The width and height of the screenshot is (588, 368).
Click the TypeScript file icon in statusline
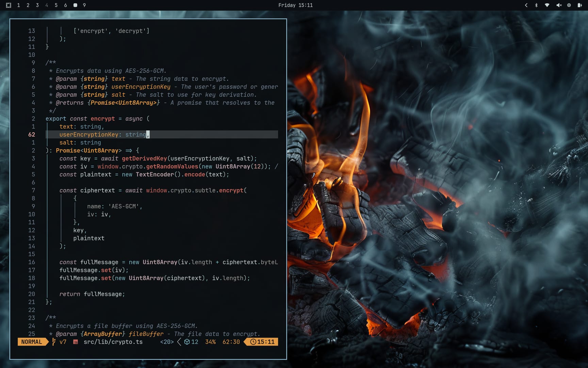click(76, 342)
